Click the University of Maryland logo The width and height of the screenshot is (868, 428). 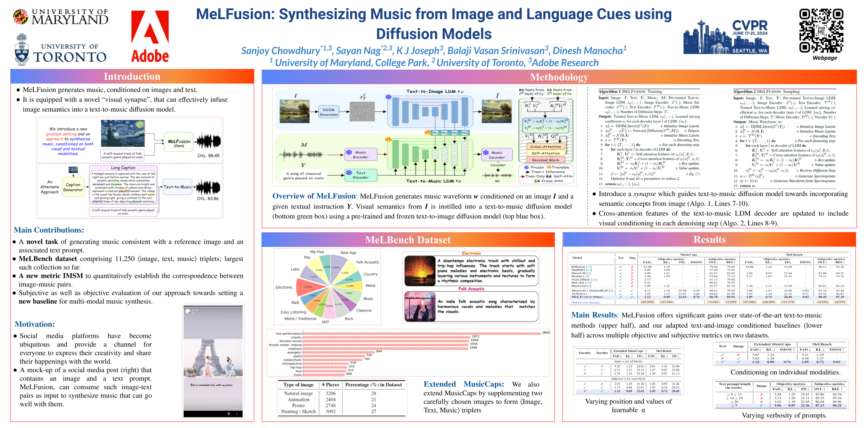pyautogui.click(x=60, y=17)
